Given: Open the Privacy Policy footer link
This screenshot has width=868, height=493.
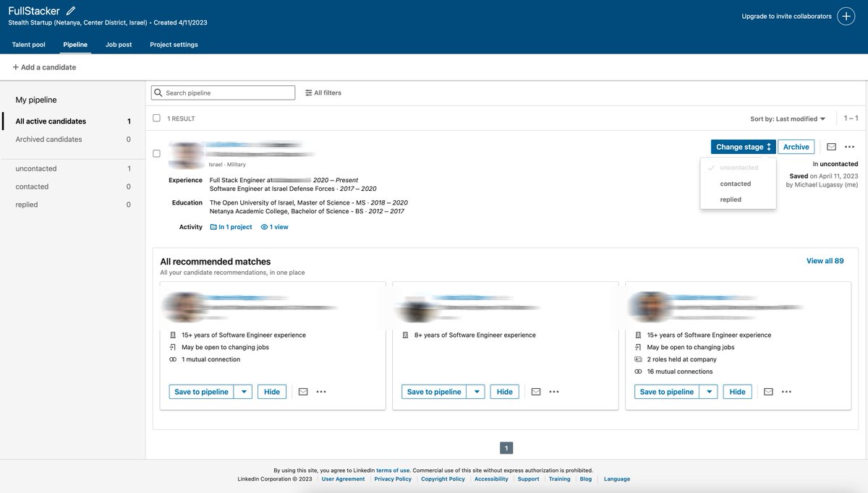Looking at the screenshot, I should [x=393, y=479].
